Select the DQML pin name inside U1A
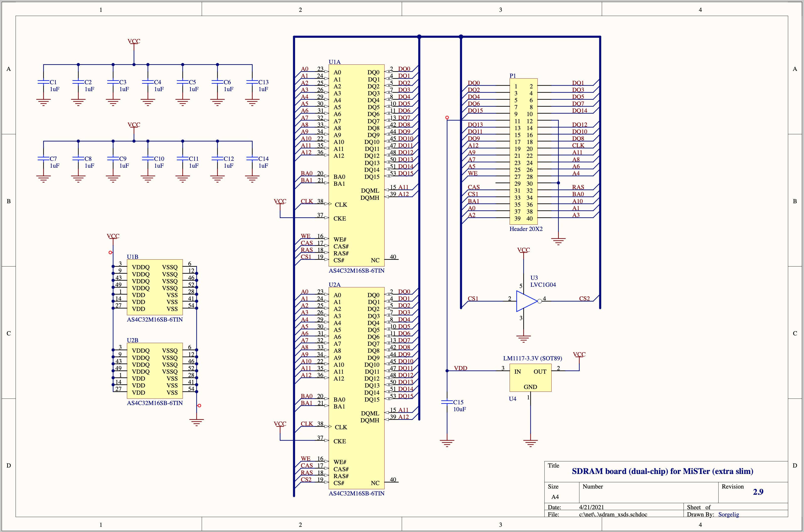Screen dimensions: 804x532 [x=370, y=191]
